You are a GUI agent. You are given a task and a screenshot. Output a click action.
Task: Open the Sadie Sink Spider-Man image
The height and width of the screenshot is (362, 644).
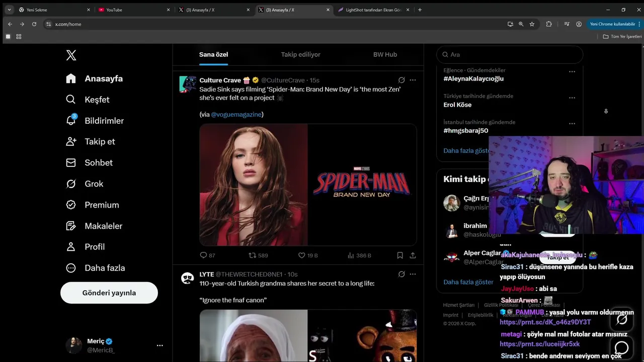click(x=308, y=185)
